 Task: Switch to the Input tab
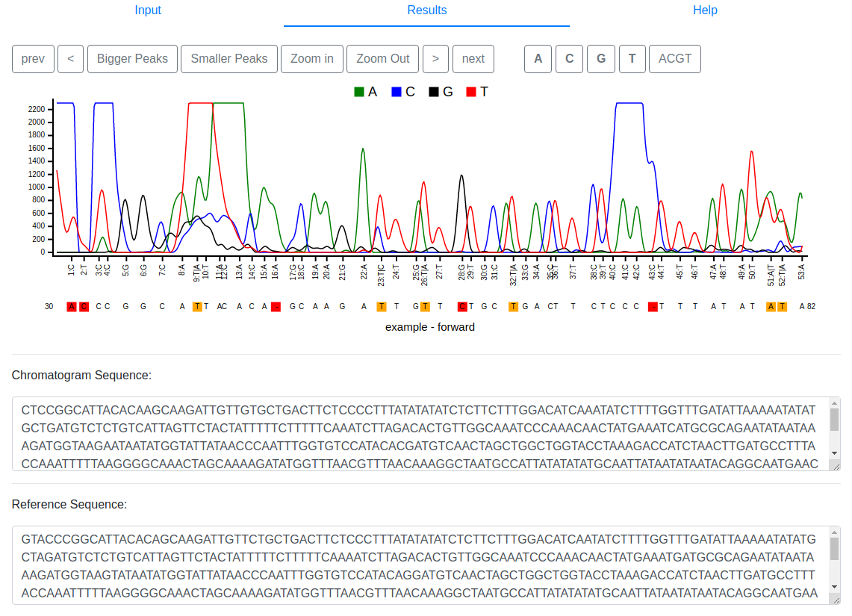(148, 10)
